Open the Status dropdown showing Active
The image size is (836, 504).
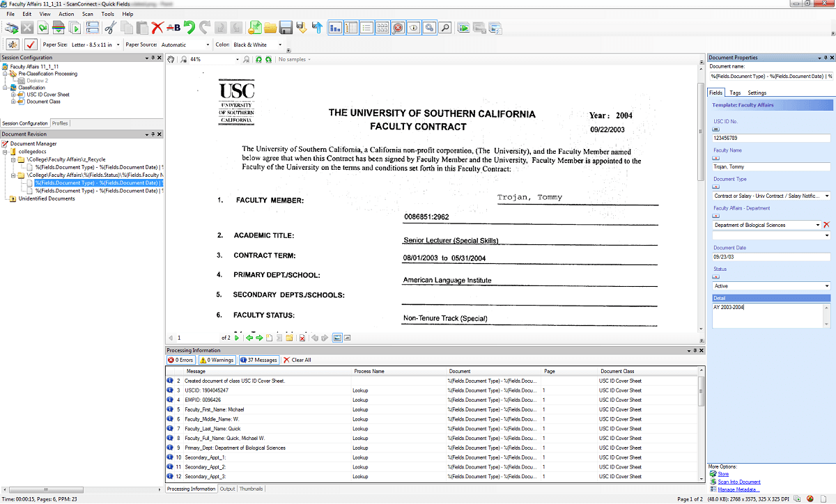pyautogui.click(x=827, y=285)
